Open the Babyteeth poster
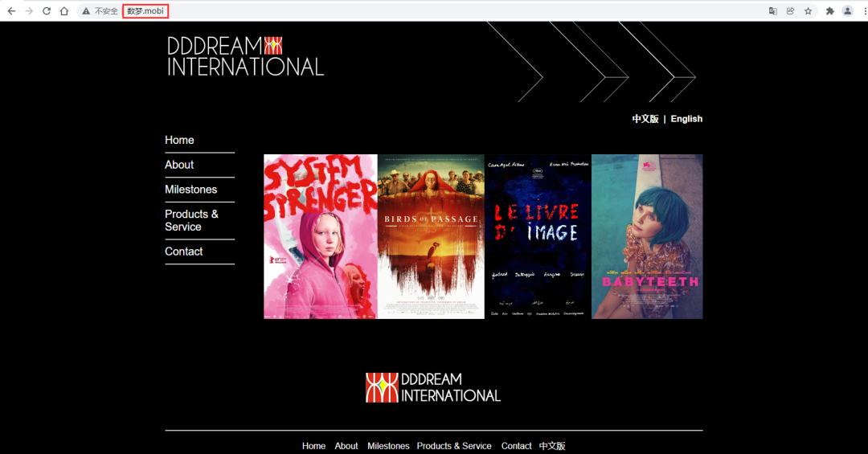Screen dimensions: 868x454 click(647, 236)
